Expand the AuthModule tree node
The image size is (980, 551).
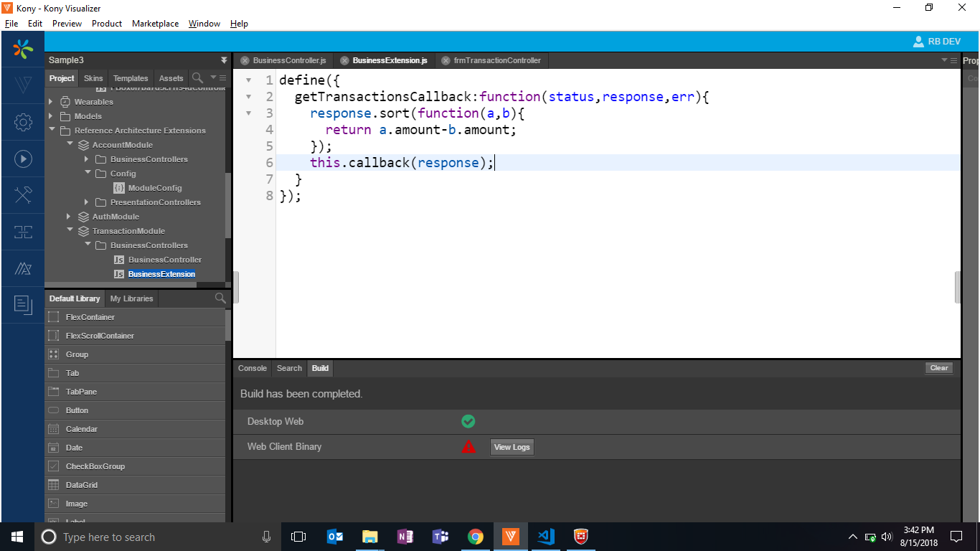69,217
